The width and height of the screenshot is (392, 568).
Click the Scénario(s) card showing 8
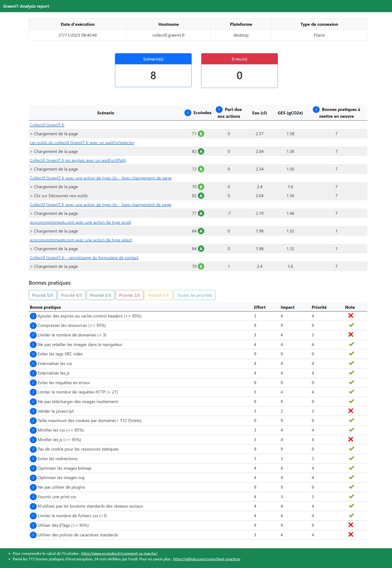(x=153, y=70)
